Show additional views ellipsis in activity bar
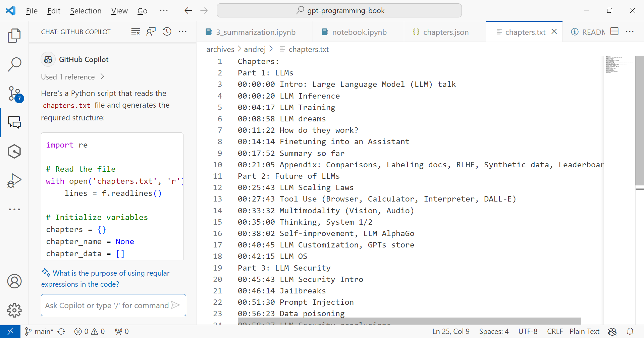644x338 pixels. pos(14,209)
